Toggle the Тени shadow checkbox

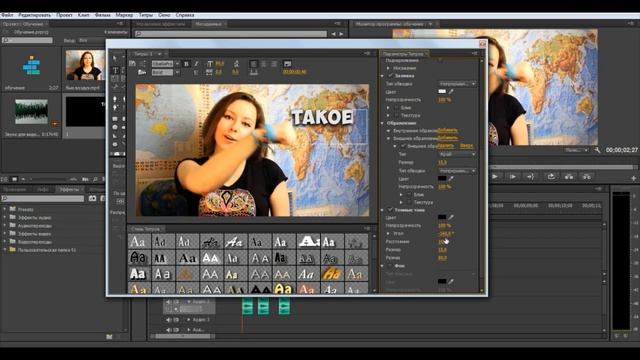coord(391,210)
